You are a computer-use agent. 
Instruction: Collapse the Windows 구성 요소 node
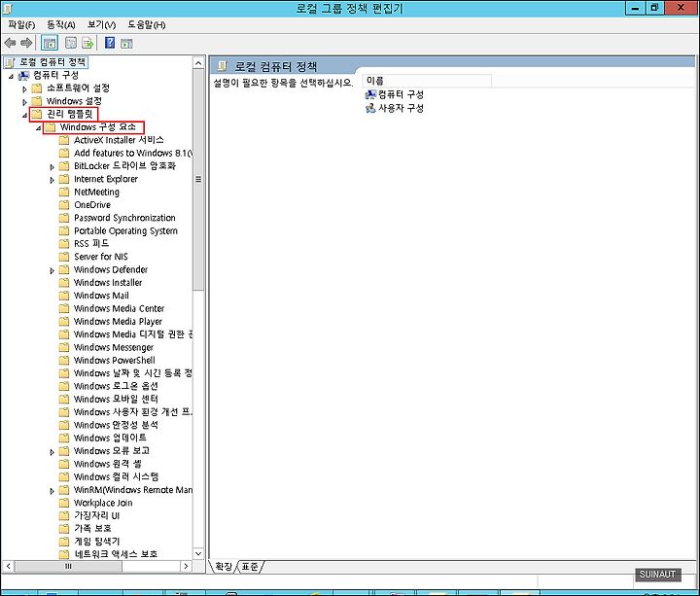(38, 128)
